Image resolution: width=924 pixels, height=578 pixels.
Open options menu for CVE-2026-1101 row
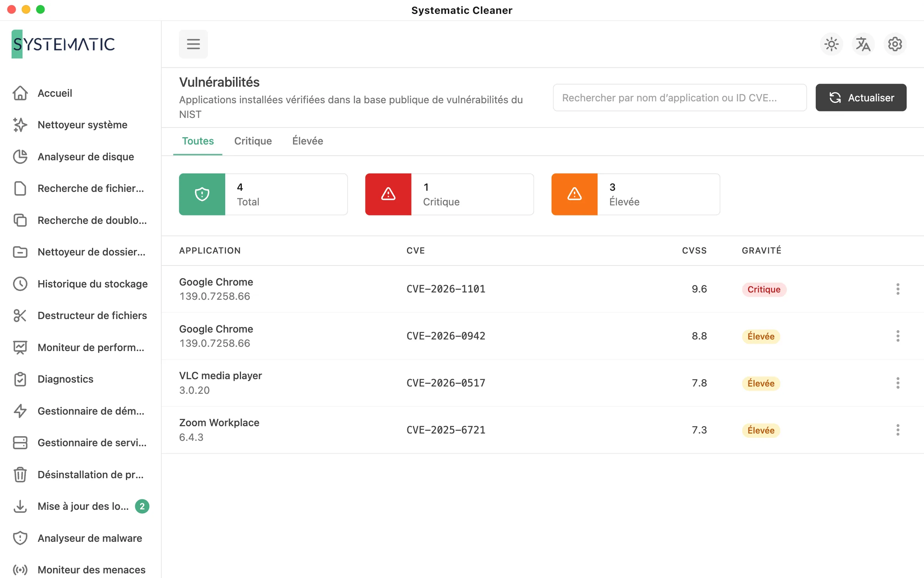point(898,289)
